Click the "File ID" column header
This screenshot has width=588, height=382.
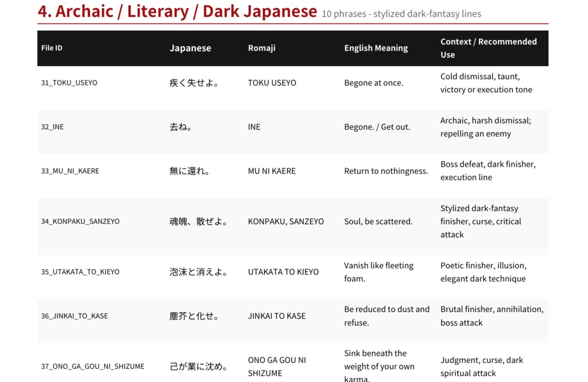tap(52, 48)
